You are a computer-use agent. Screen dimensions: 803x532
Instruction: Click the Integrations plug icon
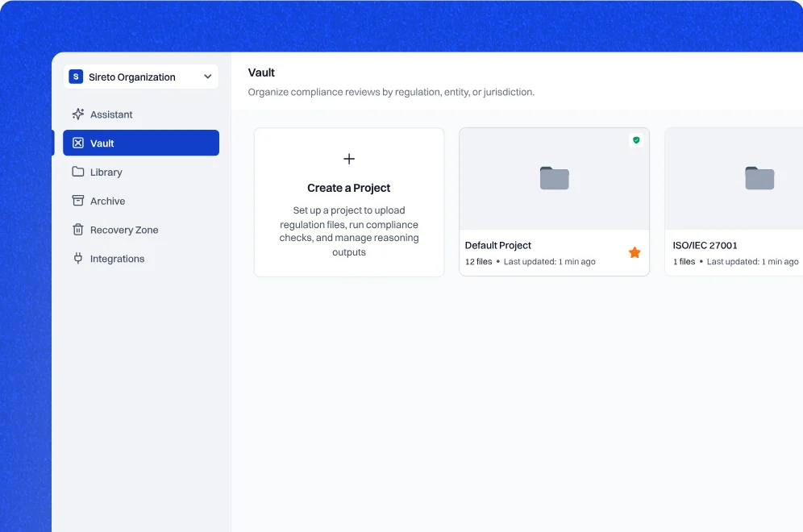78,258
